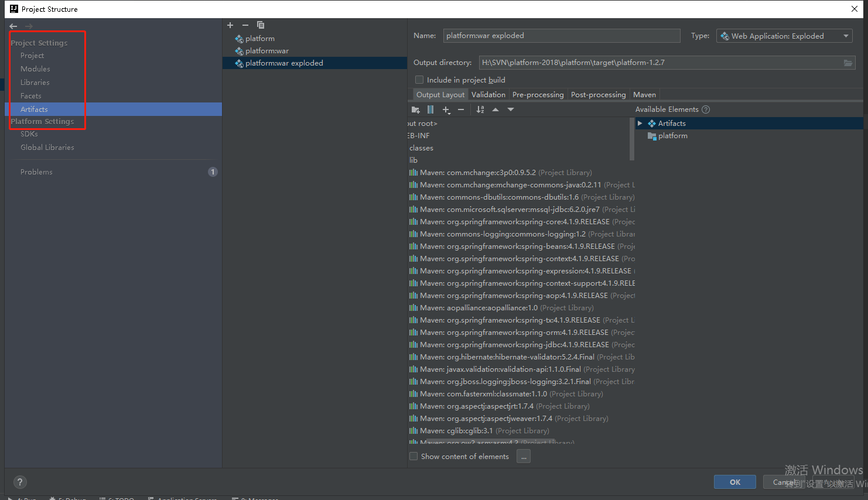The height and width of the screenshot is (500, 868).
Task: Click the Back navigation arrow
Action: tap(13, 26)
